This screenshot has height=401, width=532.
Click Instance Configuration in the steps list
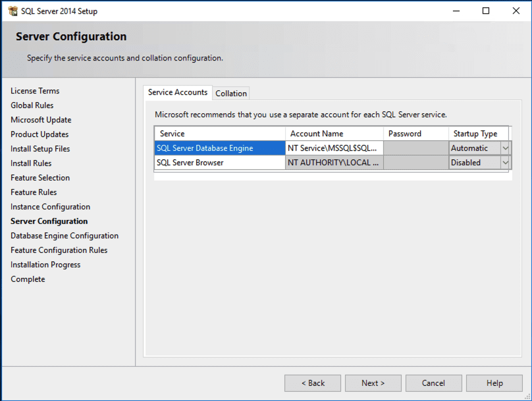point(50,207)
